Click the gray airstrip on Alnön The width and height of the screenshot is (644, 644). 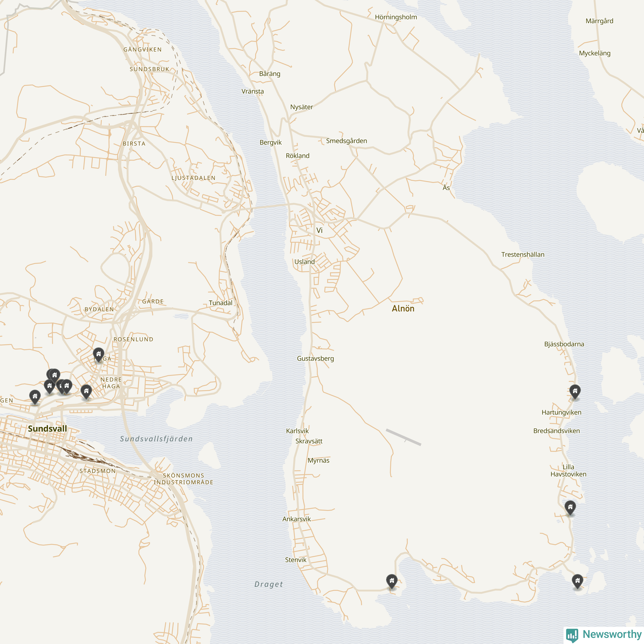tap(403, 437)
